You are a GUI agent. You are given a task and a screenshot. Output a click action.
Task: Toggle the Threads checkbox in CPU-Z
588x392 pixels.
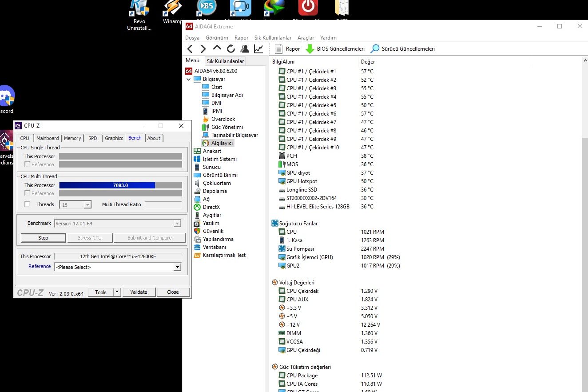point(27,204)
